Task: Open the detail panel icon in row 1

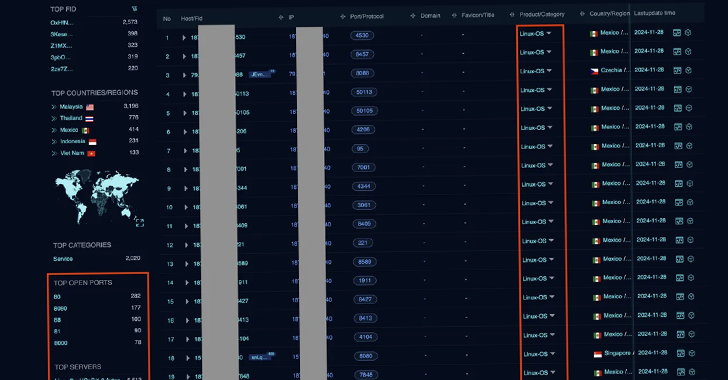Action: click(x=677, y=33)
